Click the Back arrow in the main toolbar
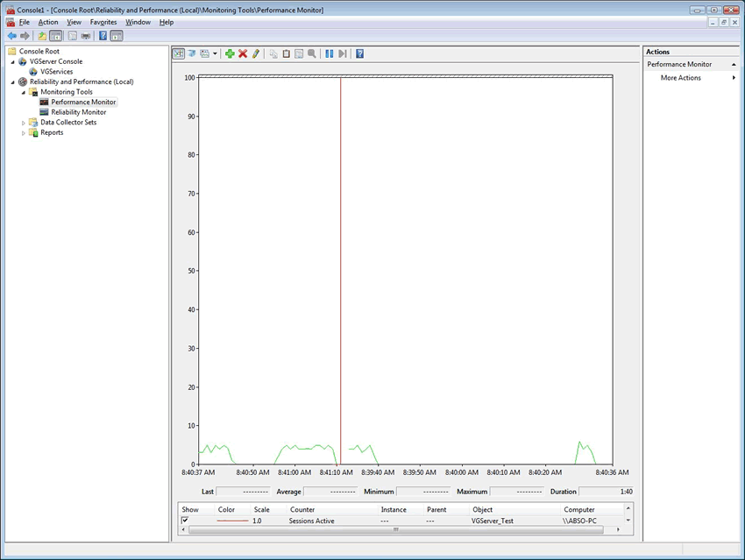Screen dimensions: 745x560 point(11,36)
